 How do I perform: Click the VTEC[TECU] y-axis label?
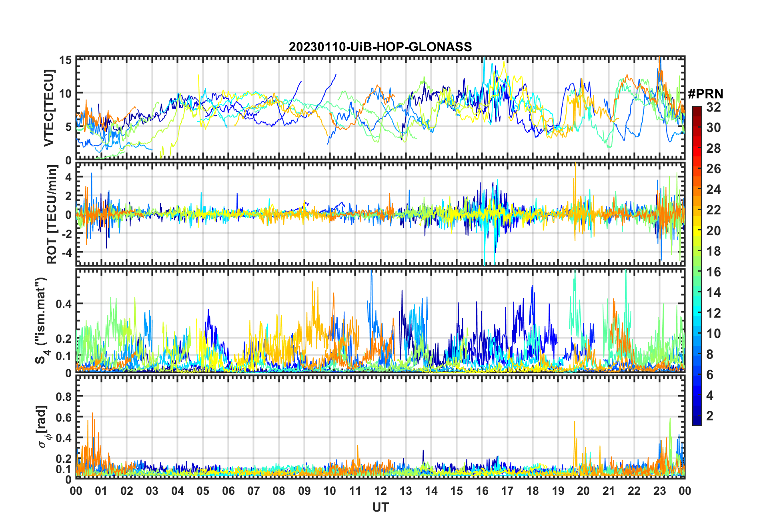tap(49, 108)
